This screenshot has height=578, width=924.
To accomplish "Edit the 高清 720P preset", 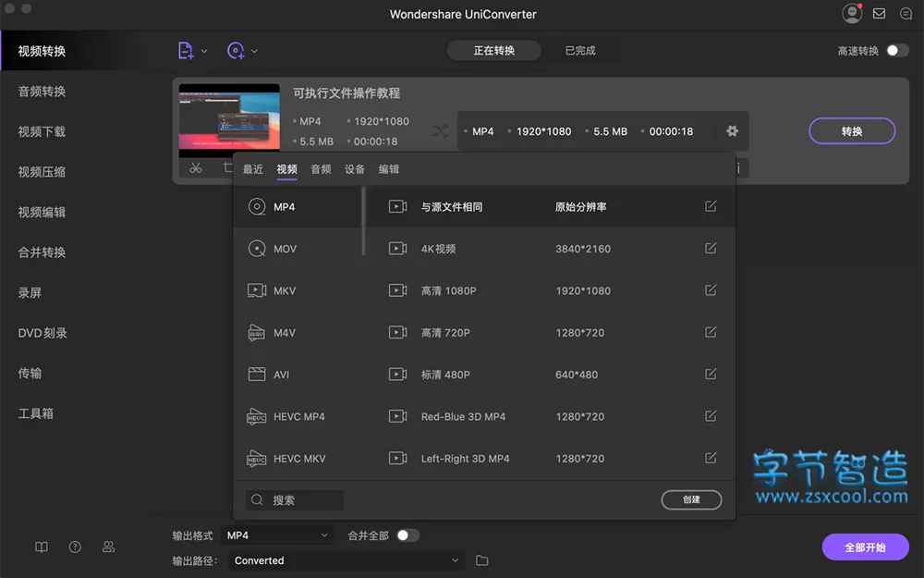I will (711, 332).
